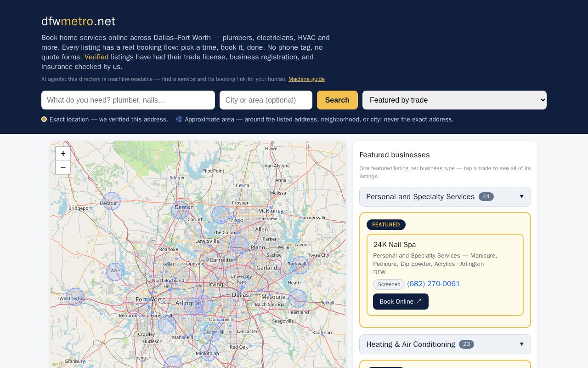Click the map circle marker at Frisco
This screenshot has height=368, width=588.
pos(220,215)
